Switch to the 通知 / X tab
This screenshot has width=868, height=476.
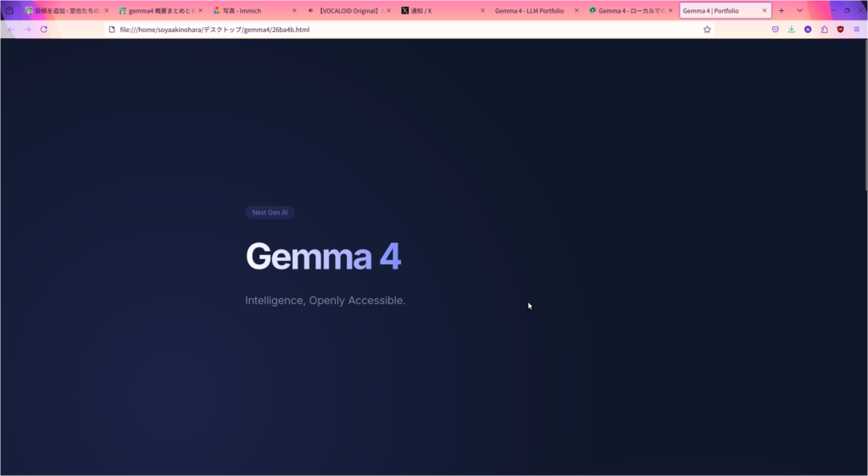tap(437, 10)
